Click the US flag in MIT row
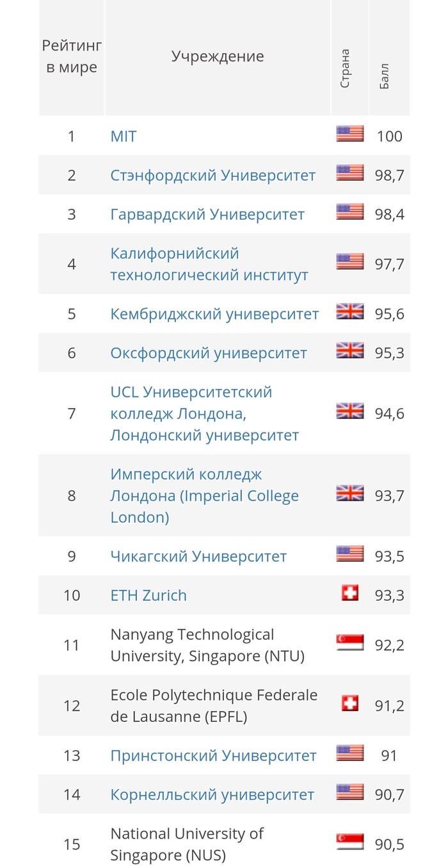 pyautogui.click(x=349, y=134)
